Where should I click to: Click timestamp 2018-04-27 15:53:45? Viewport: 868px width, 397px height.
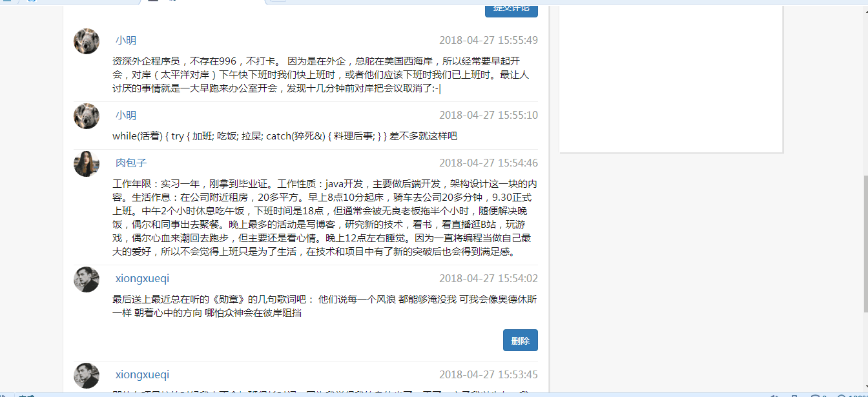(488, 374)
